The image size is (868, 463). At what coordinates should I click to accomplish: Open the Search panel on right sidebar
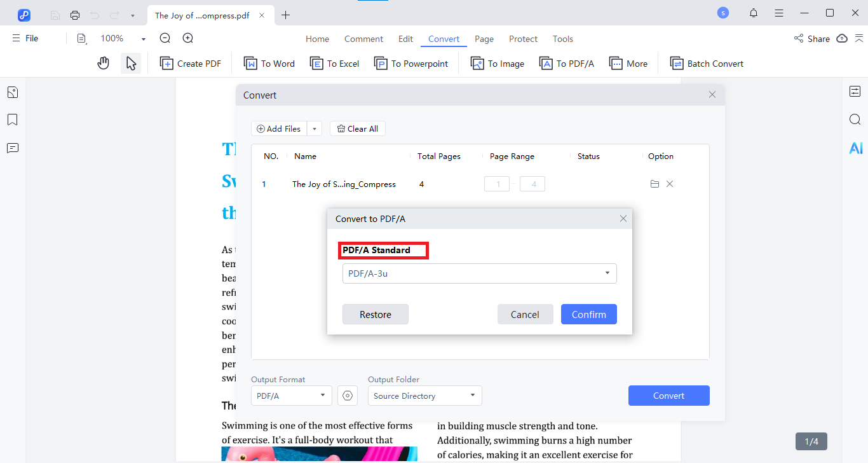point(855,119)
